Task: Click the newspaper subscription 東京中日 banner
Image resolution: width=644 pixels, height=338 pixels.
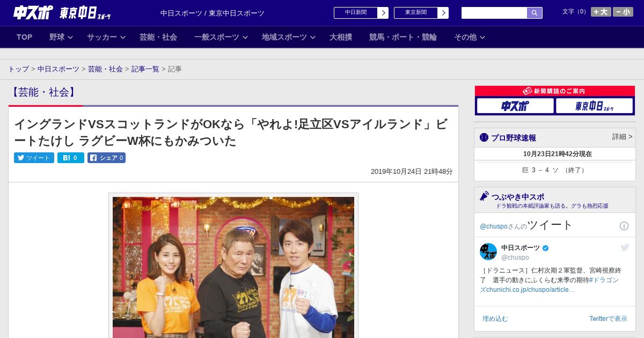Action: point(594,106)
